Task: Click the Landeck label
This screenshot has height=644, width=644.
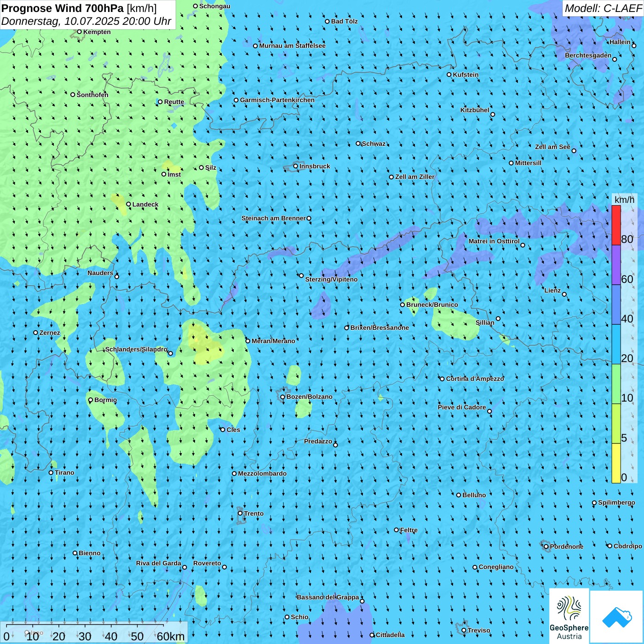Action: (x=145, y=204)
